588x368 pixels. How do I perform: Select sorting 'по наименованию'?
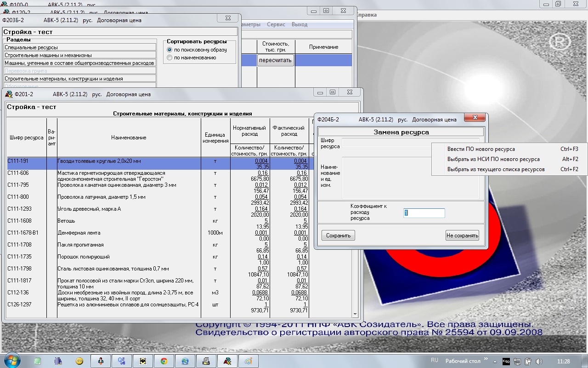[x=170, y=58]
